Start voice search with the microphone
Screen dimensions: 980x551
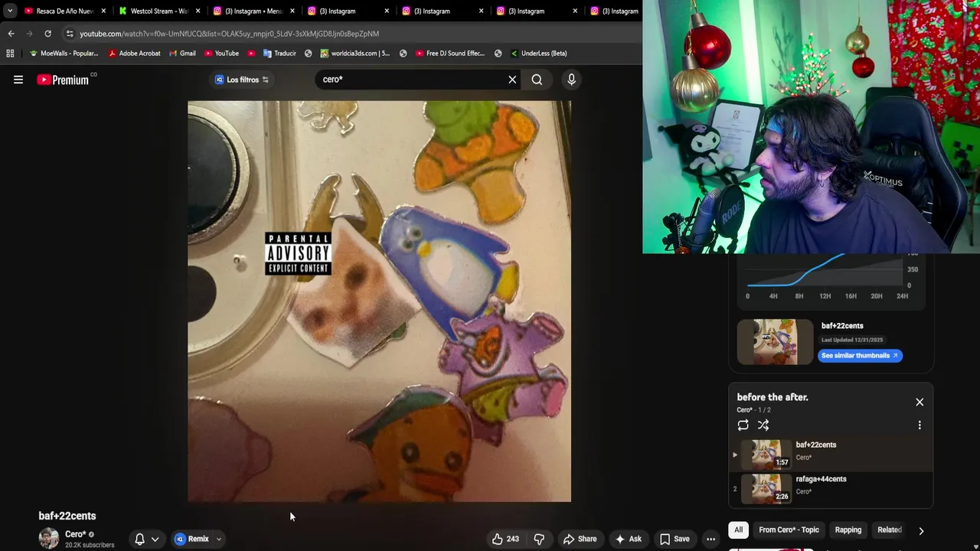[x=571, y=80]
